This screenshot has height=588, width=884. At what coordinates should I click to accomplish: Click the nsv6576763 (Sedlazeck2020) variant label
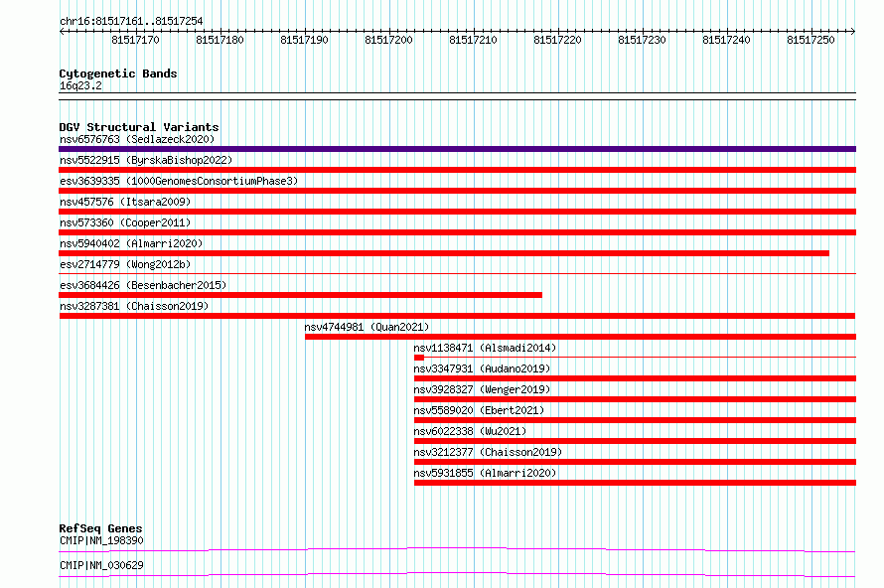pyautogui.click(x=137, y=139)
